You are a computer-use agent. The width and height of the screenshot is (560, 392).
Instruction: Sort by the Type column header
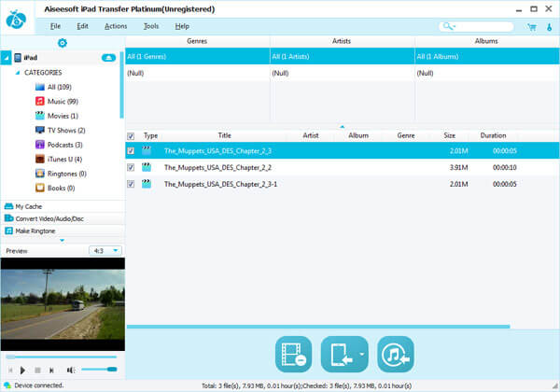point(150,135)
